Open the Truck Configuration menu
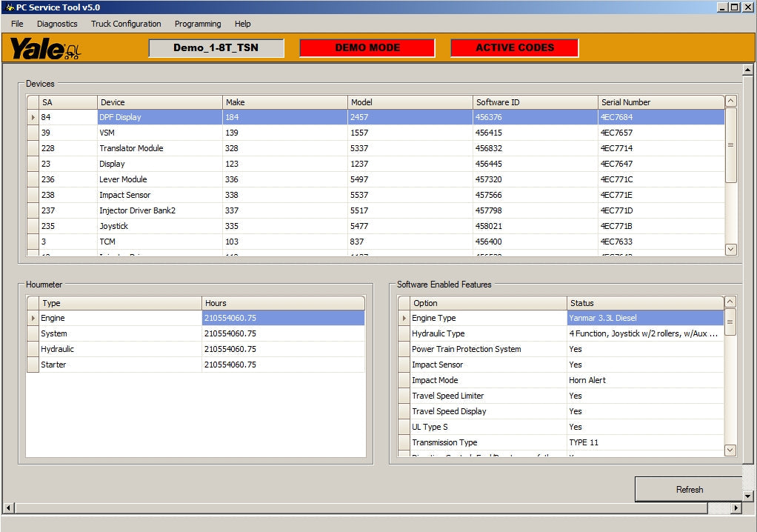The height and width of the screenshot is (532, 757). 126,24
